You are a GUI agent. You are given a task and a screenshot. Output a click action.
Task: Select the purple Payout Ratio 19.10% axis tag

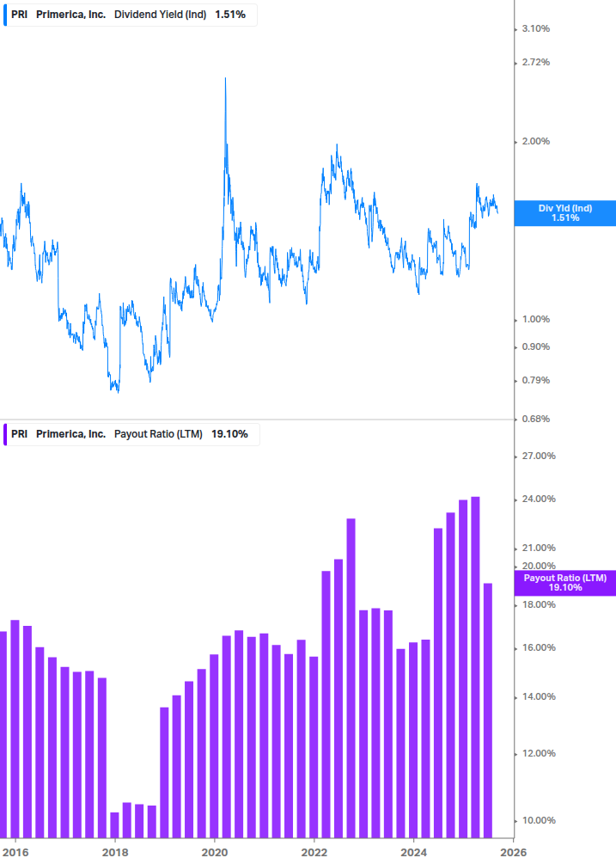pos(564,582)
